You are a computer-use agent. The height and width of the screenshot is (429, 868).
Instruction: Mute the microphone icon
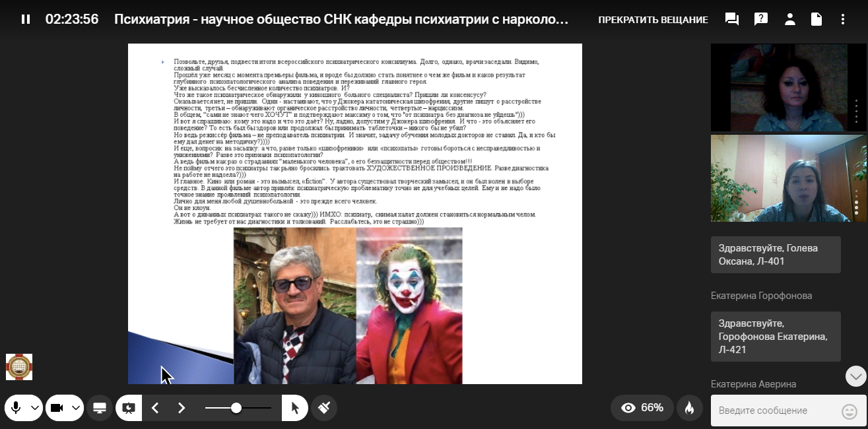pos(16,408)
